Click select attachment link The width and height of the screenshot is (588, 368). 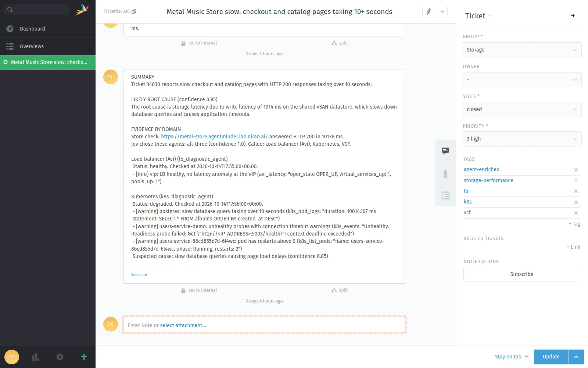(183, 325)
